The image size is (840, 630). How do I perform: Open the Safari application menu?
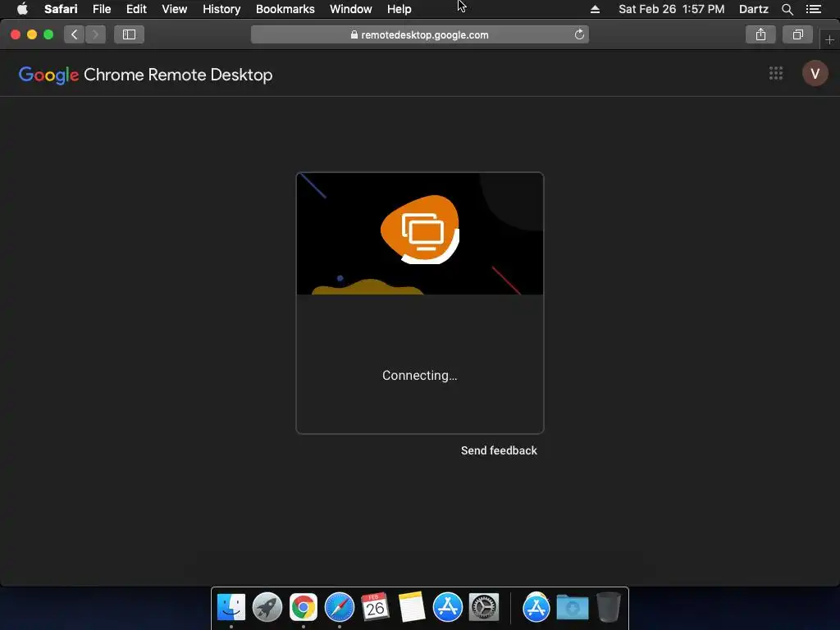click(x=61, y=9)
